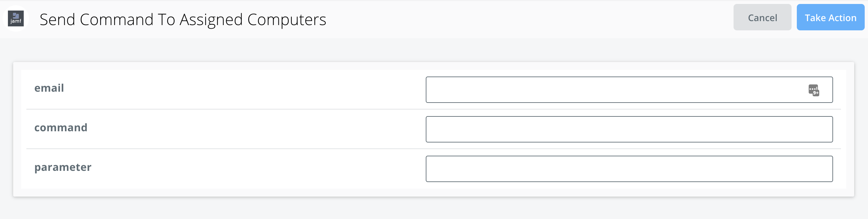
Task: Cancel the send command form
Action: coord(762,17)
